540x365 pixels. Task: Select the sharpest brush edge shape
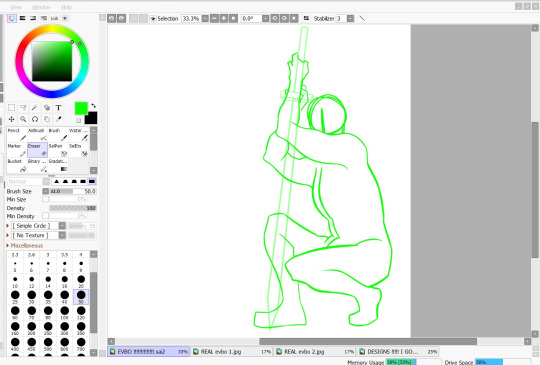[x=57, y=181]
